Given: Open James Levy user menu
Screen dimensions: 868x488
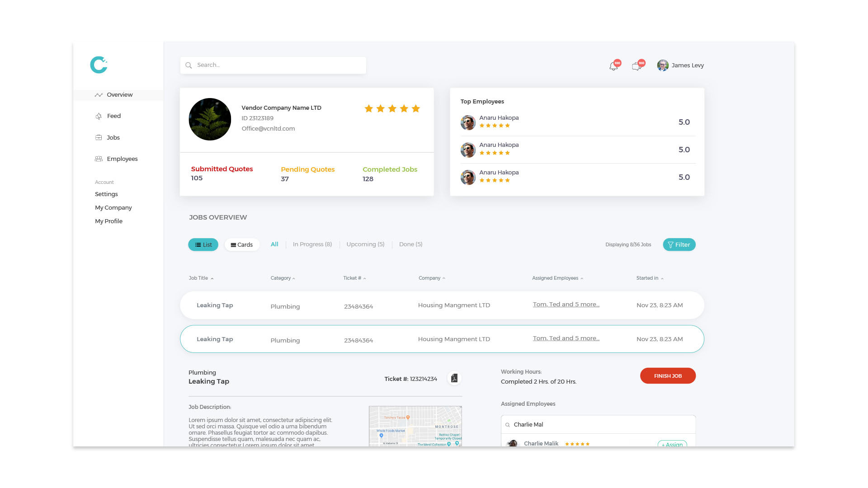Looking at the screenshot, I should pos(680,66).
